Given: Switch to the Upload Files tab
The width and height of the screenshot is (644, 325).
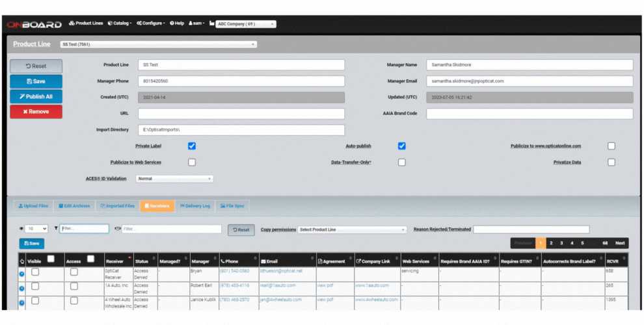Looking at the screenshot, I should pyautogui.click(x=33, y=205).
